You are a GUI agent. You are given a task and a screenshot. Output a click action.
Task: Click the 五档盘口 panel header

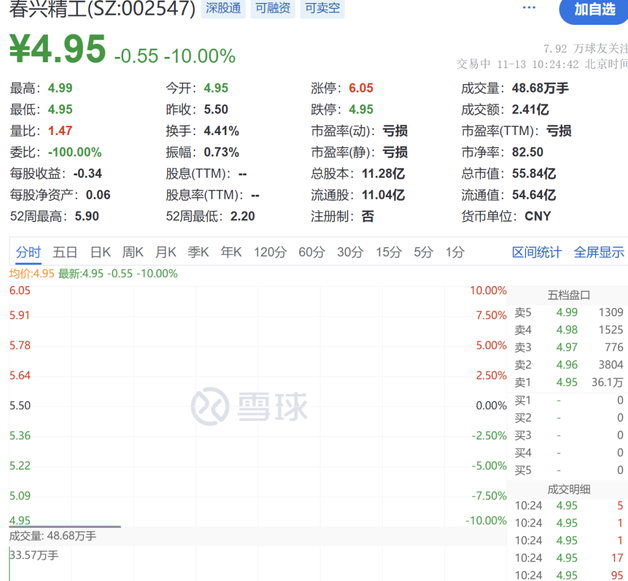(569, 296)
